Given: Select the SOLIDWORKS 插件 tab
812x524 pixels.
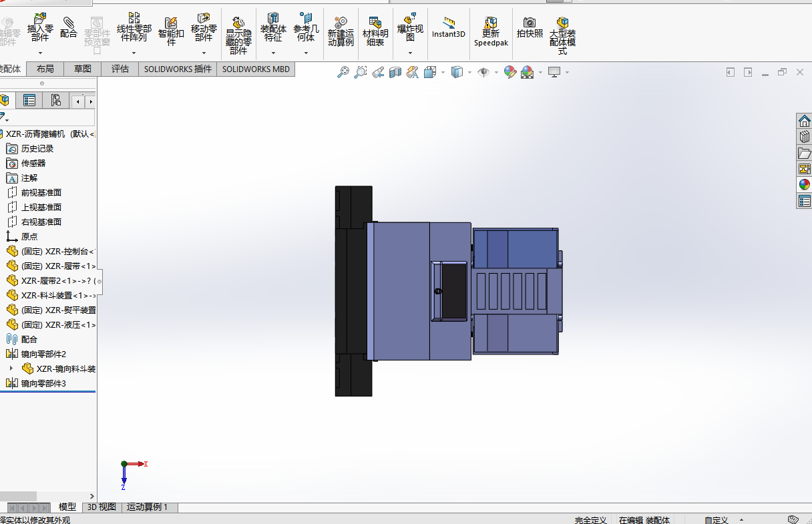Looking at the screenshot, I should (178, 69).
